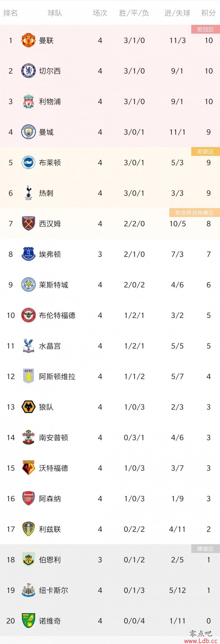
Task: Select the 欧冠区 zone label
Action: 205,29
